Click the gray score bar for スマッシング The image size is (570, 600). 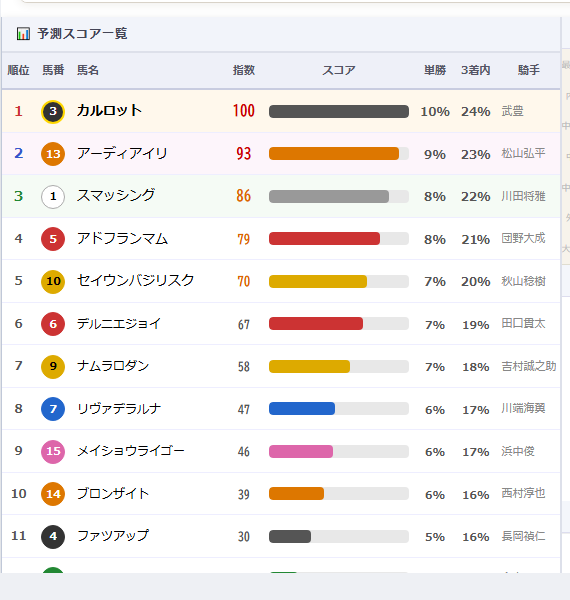point(329,197)
